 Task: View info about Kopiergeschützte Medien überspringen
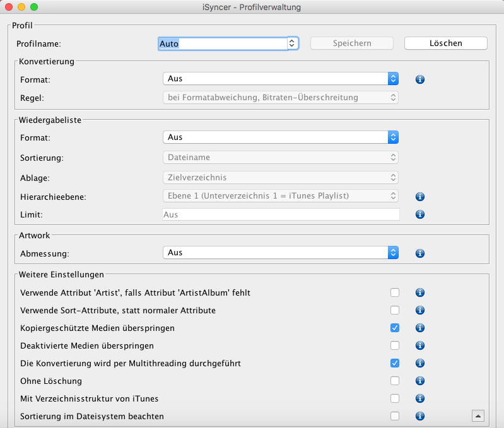pos(419,328)
